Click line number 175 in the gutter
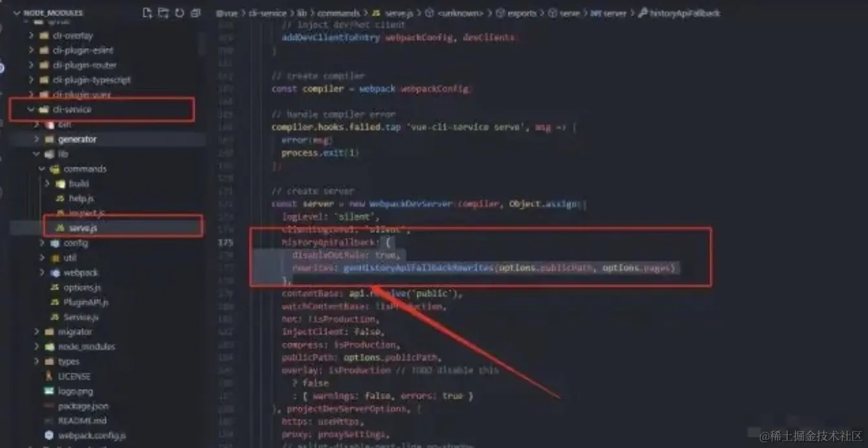 pyautogui.click(x=226, y=242)
